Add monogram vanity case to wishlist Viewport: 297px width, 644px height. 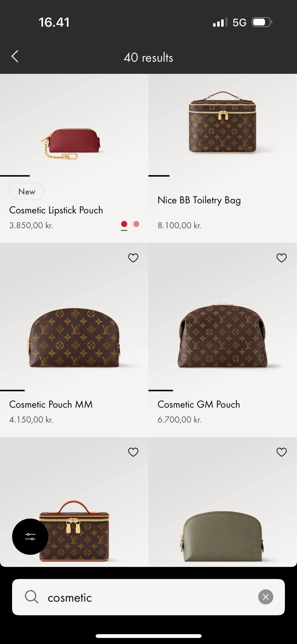tap(133, 452)
